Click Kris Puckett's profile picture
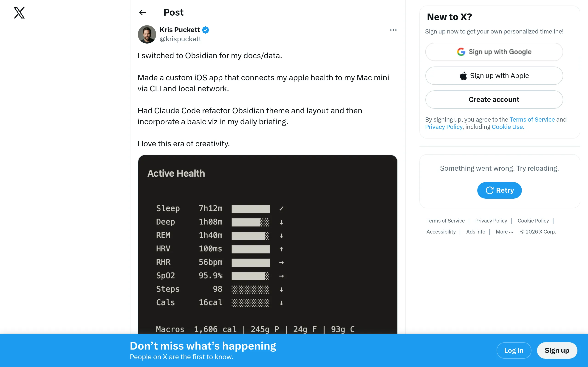This screenshot has width=588, height=367. click(x=147, y=34)
